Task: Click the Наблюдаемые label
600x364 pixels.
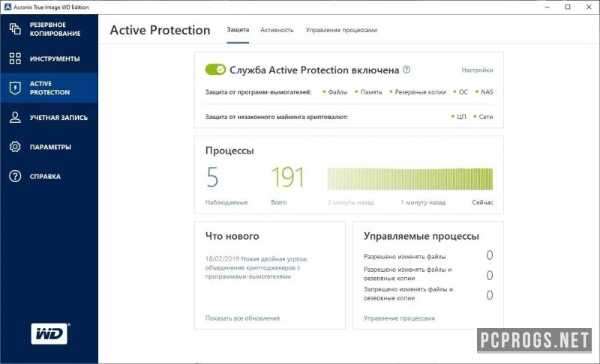Action: 226,202
